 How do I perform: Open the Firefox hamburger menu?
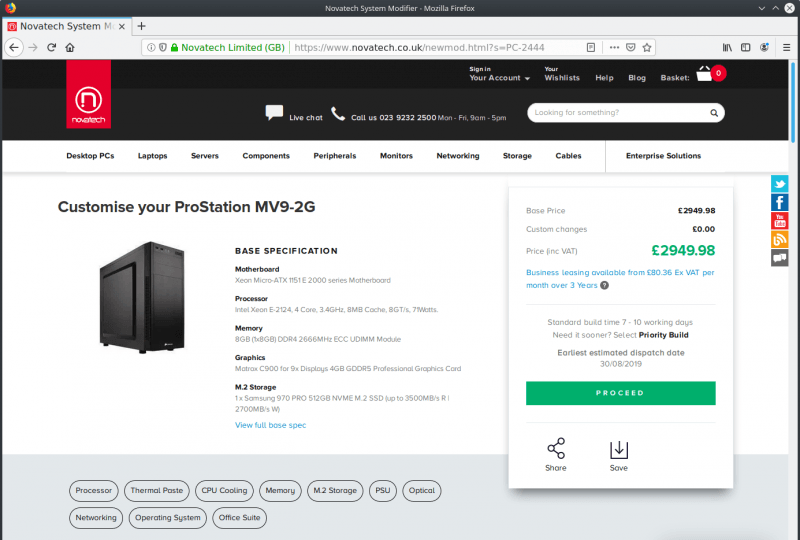[x=786, y=47]
